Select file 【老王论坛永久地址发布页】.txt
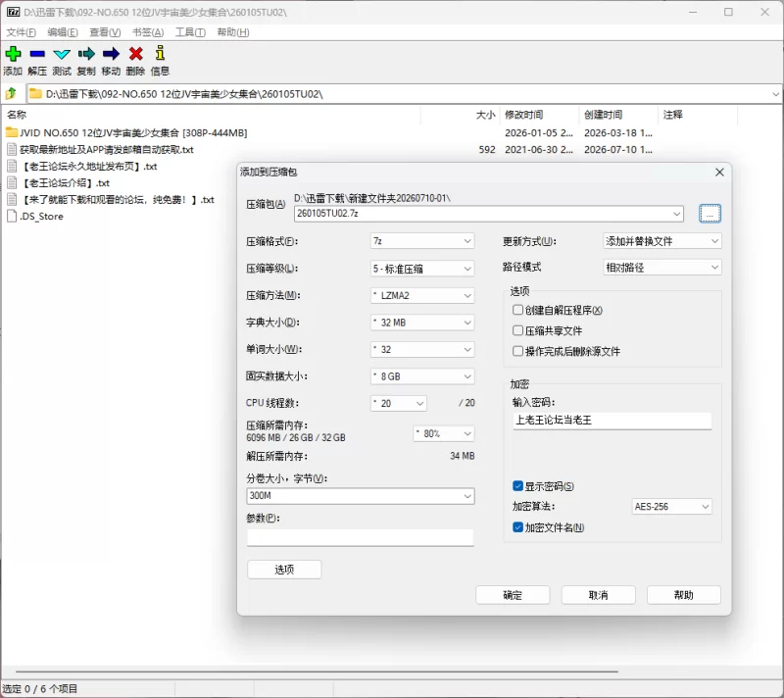 click(88, 166)
